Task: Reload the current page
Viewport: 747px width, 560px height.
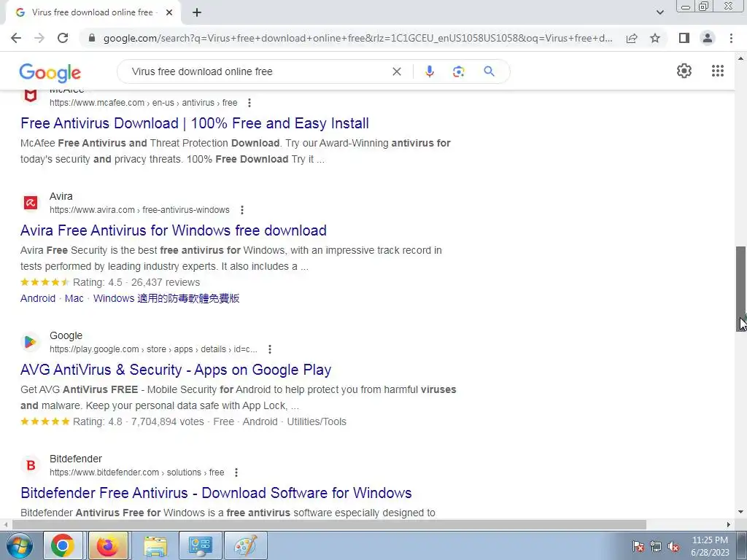Action: coord(63,38)
